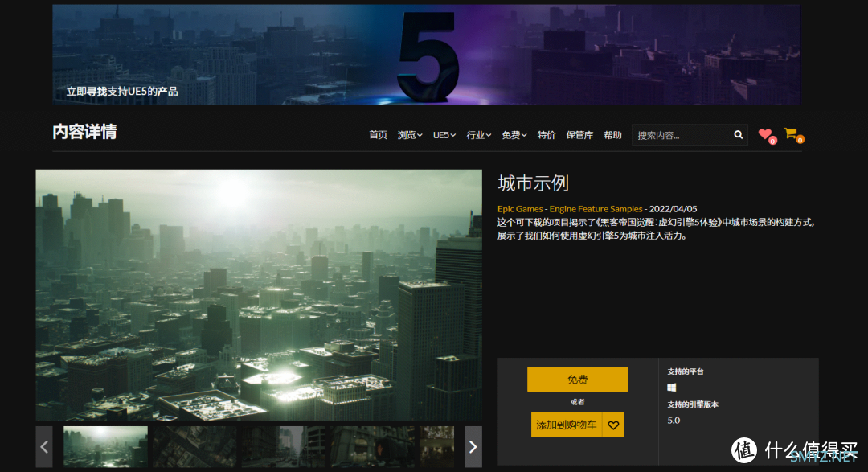The height and width of the screenshot is (472, 868).
Task: Open the wishlist heart icon in header
Action: click(768, 135)
